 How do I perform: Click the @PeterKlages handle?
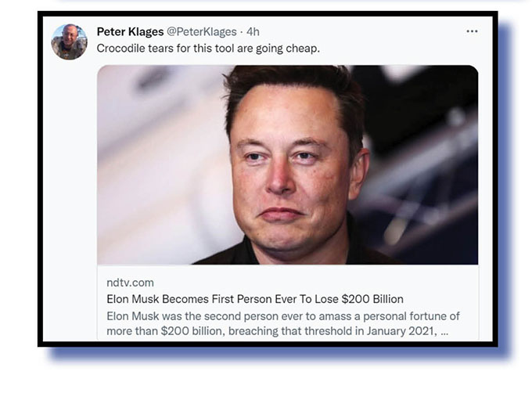tap(201, 31)
